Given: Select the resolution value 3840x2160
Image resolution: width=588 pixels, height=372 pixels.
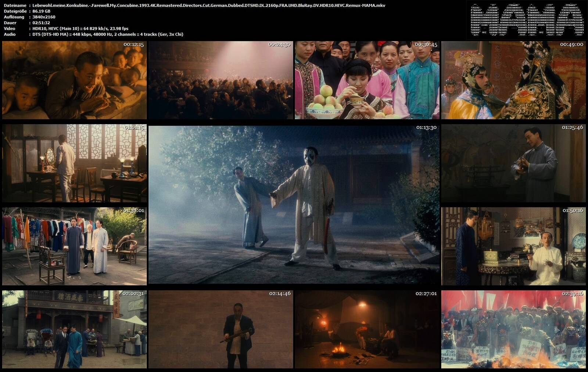Looking at the screenshot, I should (x=44, y=17).
